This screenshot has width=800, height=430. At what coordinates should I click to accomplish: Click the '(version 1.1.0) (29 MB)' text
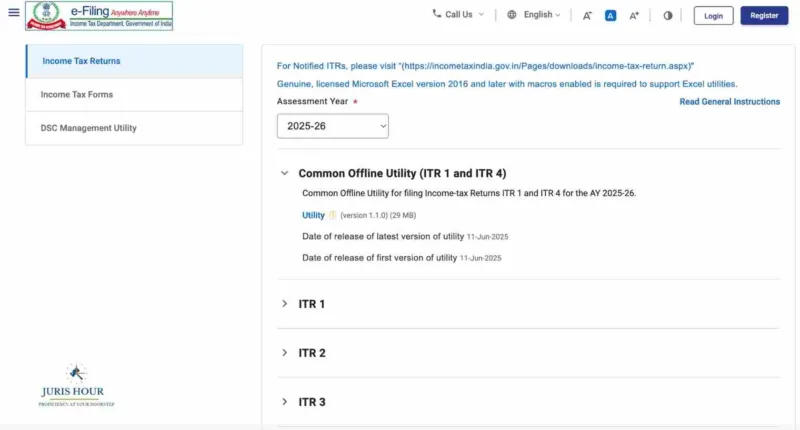tap(378, 215)
